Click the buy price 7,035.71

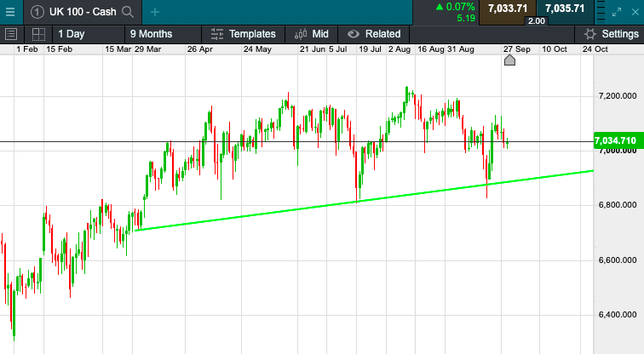[x=564, y=9]
